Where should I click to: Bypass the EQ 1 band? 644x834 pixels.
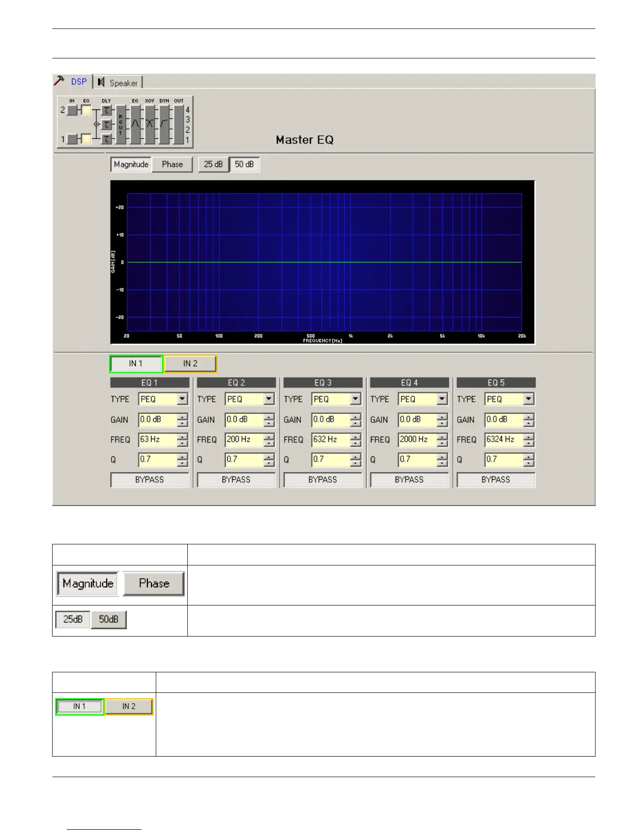point(149,480)
